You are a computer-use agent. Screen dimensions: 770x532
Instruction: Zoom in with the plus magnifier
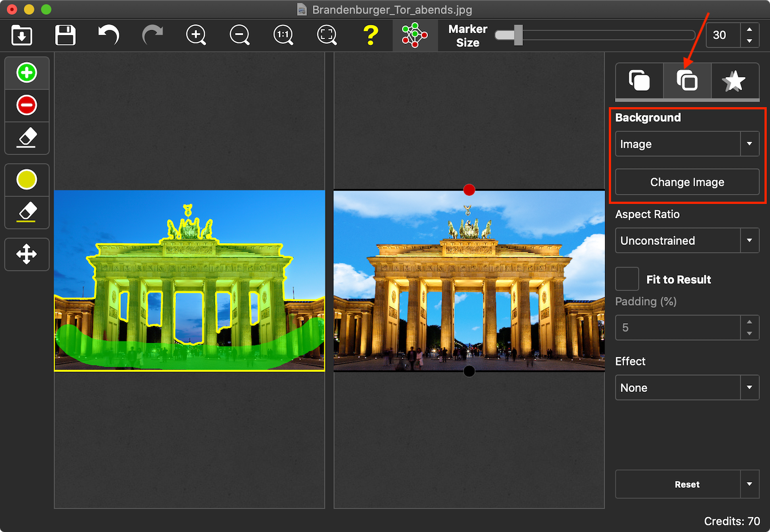click(x=196, y=35)
